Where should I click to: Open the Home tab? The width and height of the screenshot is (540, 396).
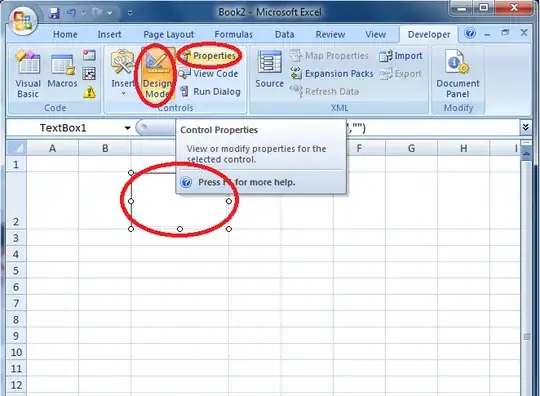coord(65,34)
